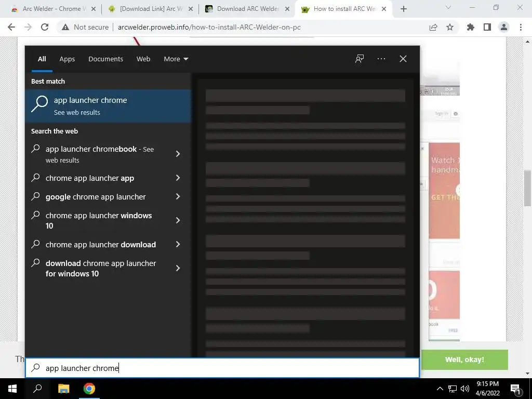The height and width of the screenshot is (399, 532).
Task: Show hidden system tray icons
Action: pos(440,389)
